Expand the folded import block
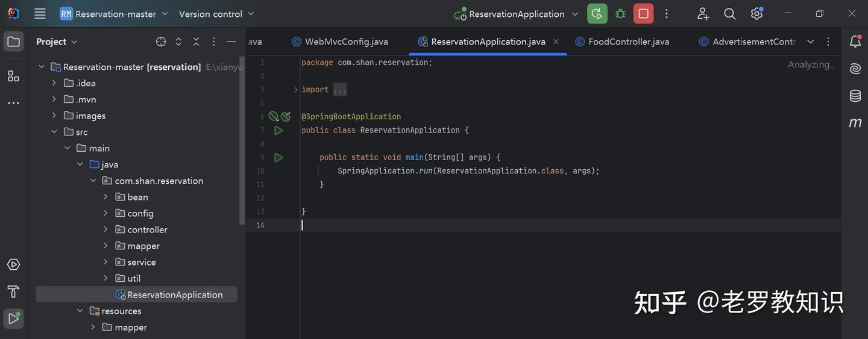The width and height of the screenshot is (868, 339). [x=296, y=90]
